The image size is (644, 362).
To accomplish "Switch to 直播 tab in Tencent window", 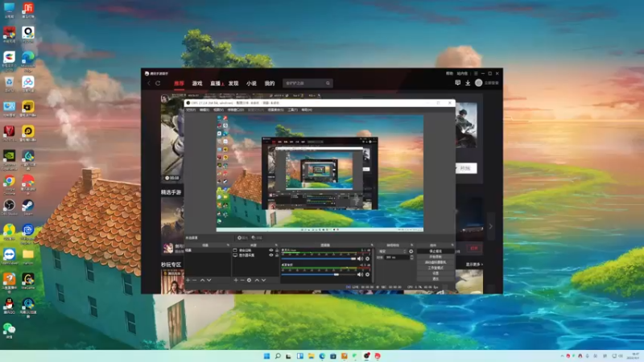I will tap(215, 84).
